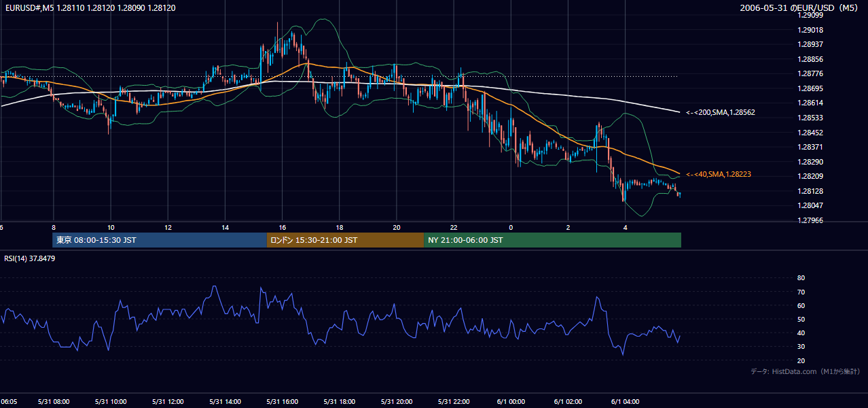Click the RSI(14) 37.8479 indicator label

(x=30, y=258)
